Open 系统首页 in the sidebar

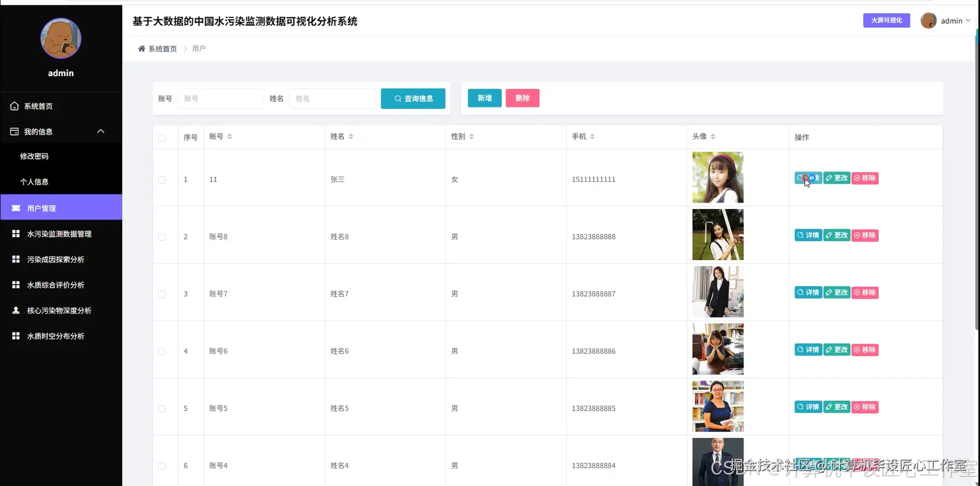point(61,106)
